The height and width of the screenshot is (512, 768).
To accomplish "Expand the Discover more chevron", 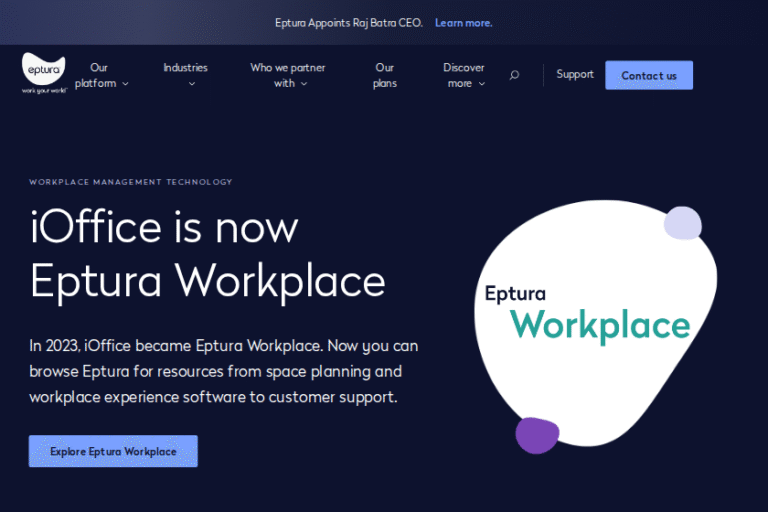I will coord(482,84).
